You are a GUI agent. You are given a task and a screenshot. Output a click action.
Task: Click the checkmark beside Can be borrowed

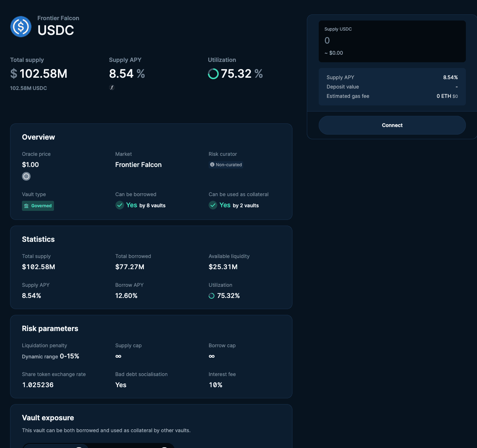pos(120,205)
